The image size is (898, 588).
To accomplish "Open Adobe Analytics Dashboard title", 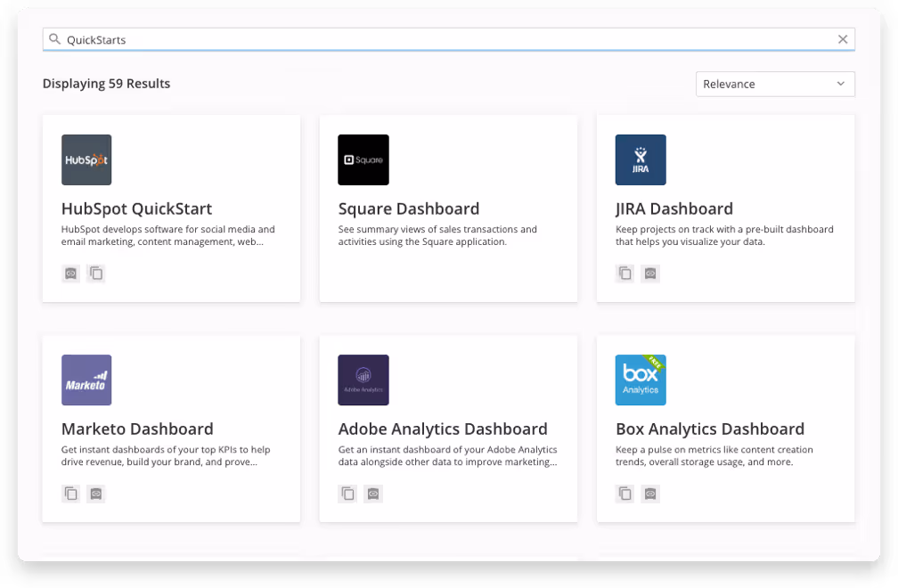I will [x=443, y=429].
